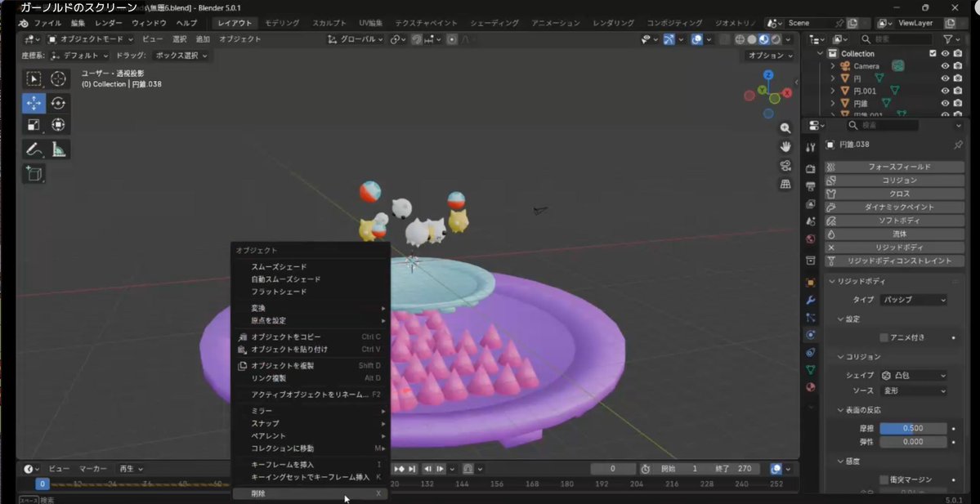Activate the Scale tool

tap(34, 125)
